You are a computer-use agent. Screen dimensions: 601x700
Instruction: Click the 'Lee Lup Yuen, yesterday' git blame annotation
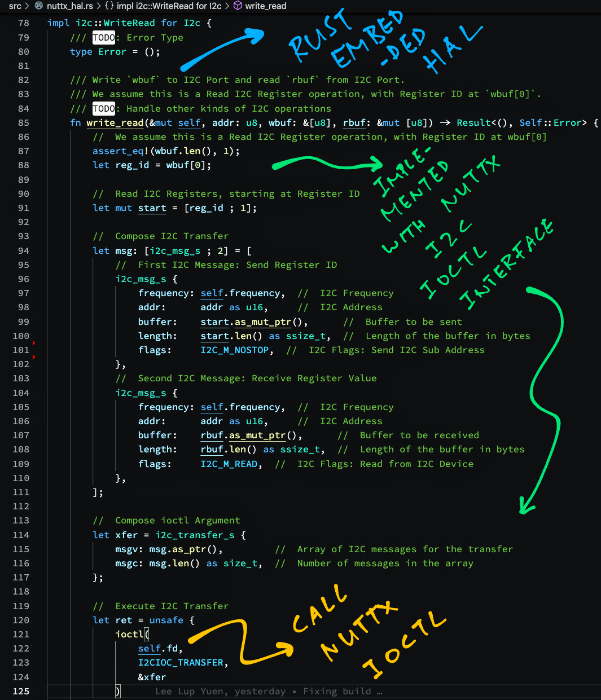click(221, 691)
